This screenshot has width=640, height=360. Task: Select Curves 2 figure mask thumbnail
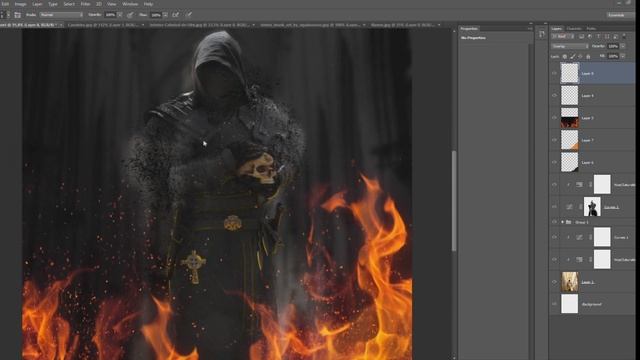coord(592,207)
